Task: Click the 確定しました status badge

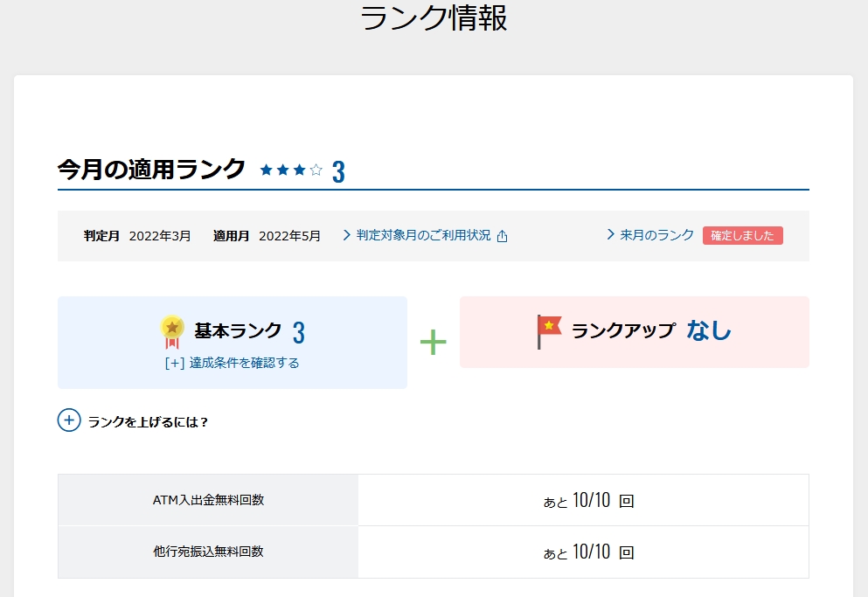Action: click(x=742, y=236)
